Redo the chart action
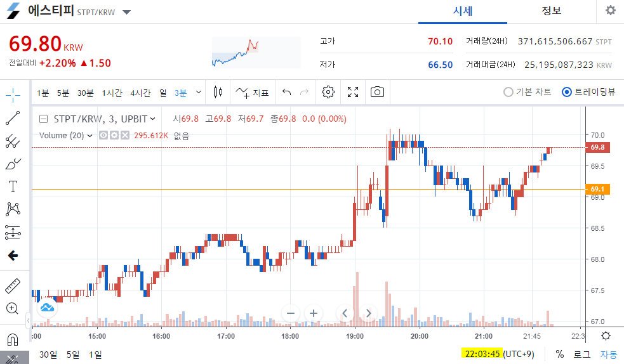The height and width of the screenshot is (364, 624). [x=305, y=92]
